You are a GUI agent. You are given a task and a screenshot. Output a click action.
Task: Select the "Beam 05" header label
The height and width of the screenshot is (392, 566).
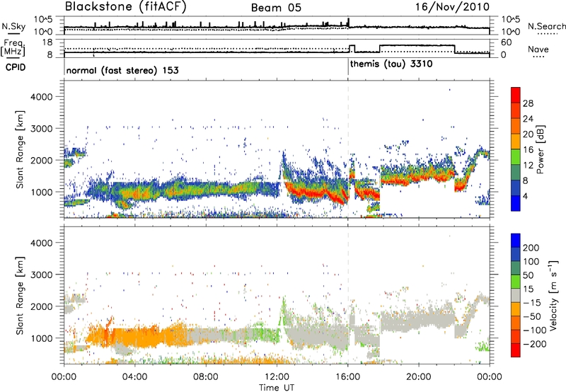[x=276, y=8]
